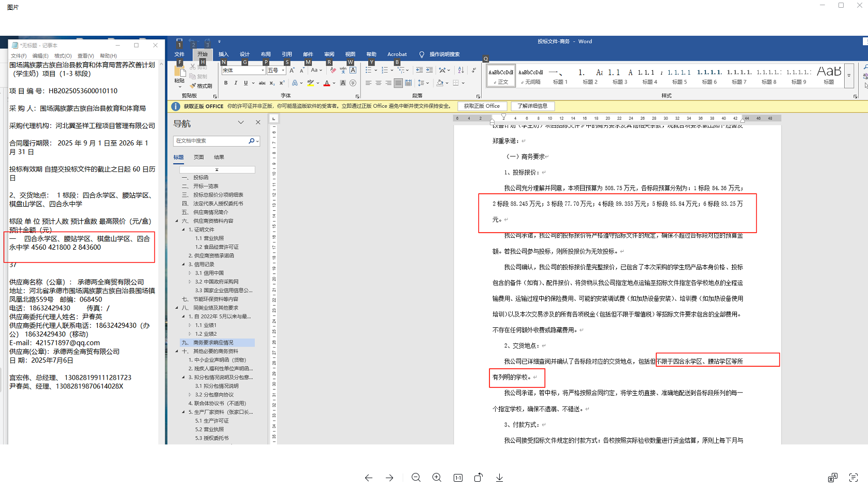The image size is (868, 489).
Task: Apply Underline formatting in Word ribbon
Action: (x=245, y=83)
